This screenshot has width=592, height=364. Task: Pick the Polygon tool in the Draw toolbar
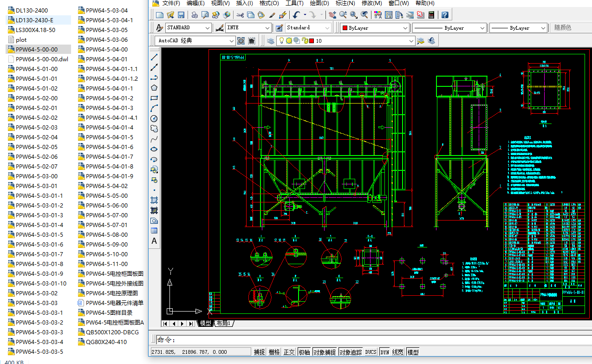(154, 87)
